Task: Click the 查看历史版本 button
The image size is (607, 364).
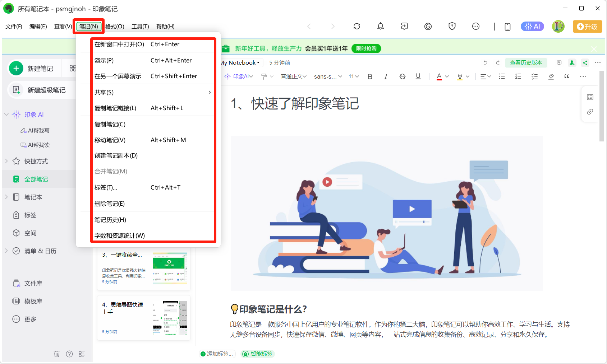Action: coord(526,62)
